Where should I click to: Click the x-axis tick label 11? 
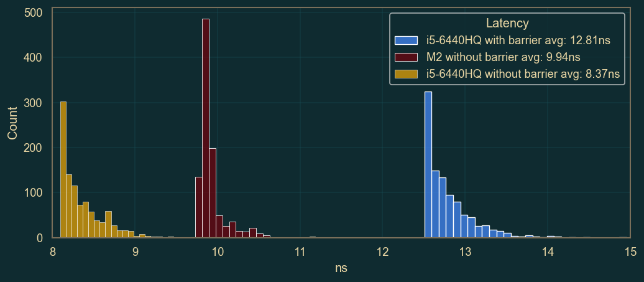(x=300, y=251)
